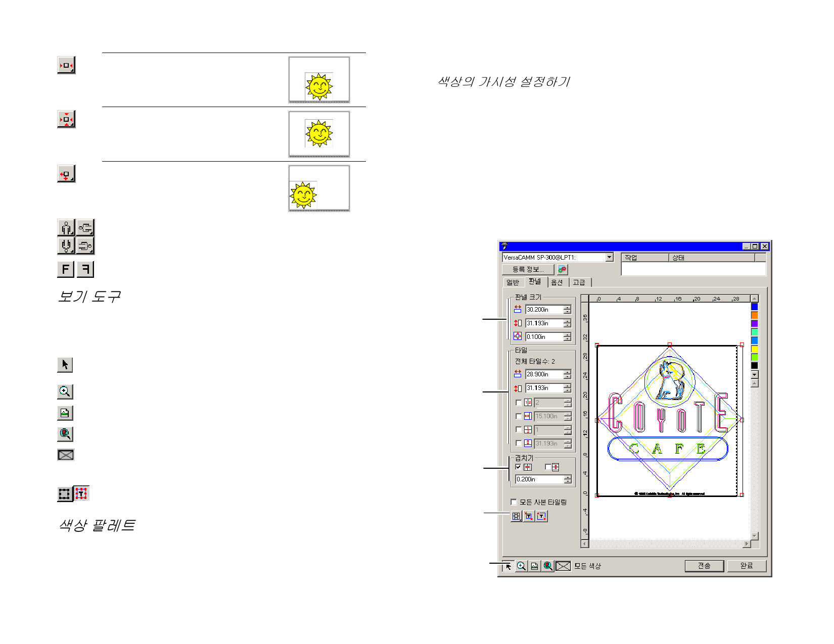Click the tile grid icon below 모든 사본 타일링
Image resolution: width=834 pixels, height=644 pixels.
coord(516,516)
